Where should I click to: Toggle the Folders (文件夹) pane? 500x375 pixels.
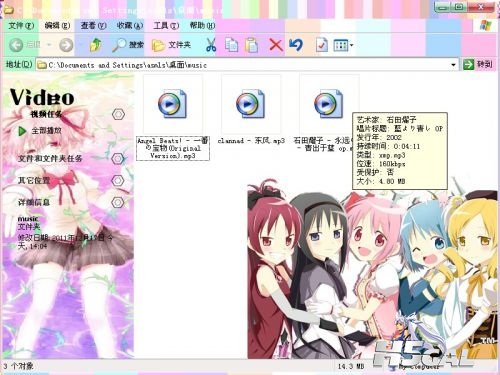[171, 45]
